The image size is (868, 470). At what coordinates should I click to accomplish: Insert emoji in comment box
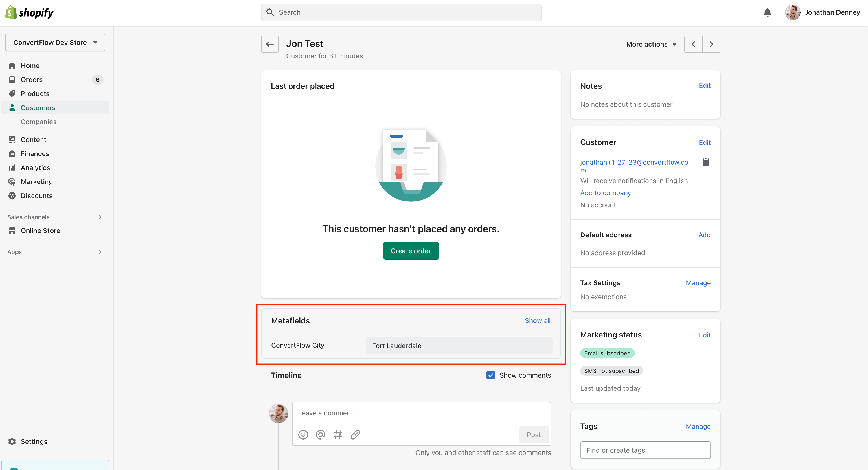303,435
